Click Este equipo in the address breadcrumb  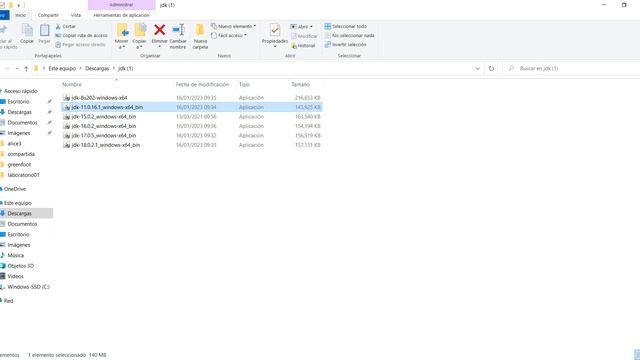62,69
